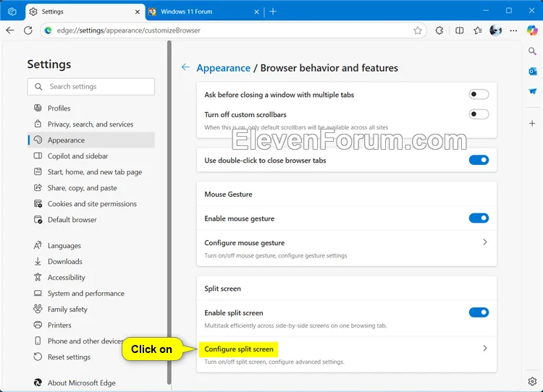
Task: Open Family safety settings
Action: [x=91, y=310]
